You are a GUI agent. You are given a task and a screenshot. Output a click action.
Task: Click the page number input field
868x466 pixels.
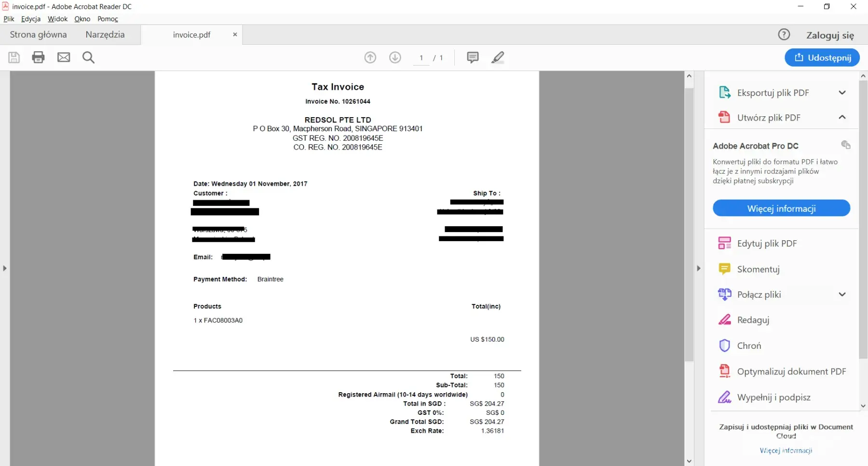pos(421,58)
